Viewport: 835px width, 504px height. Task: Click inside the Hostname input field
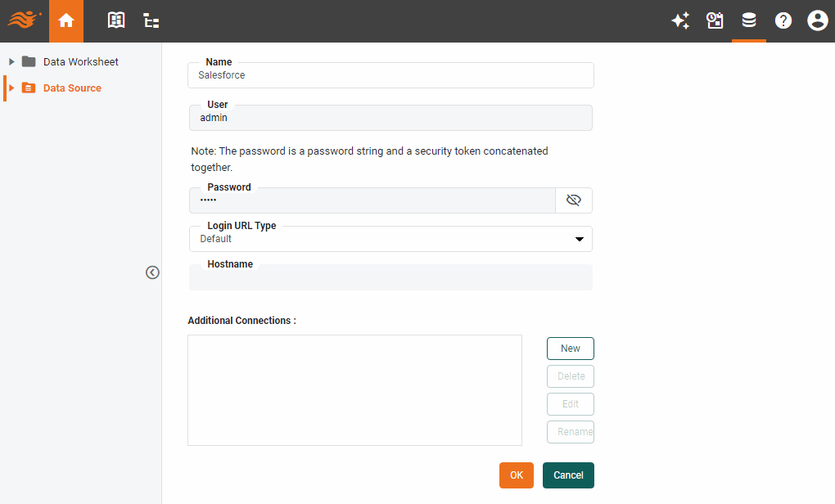tap(390, 277)
